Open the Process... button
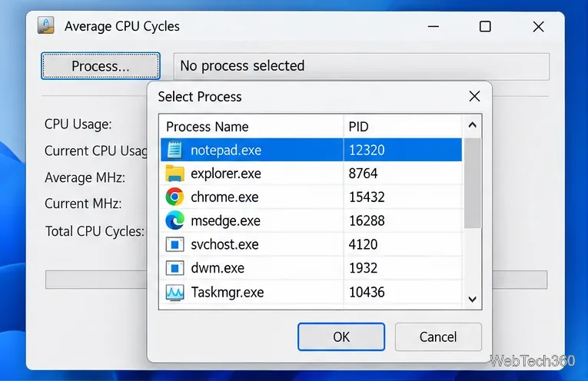 (101, 66)
